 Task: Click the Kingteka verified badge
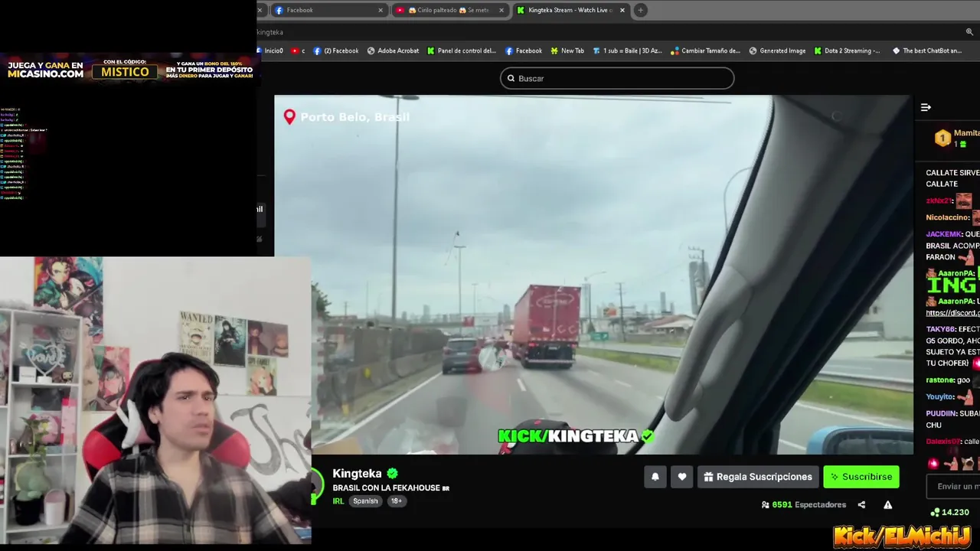click(392, 473)
